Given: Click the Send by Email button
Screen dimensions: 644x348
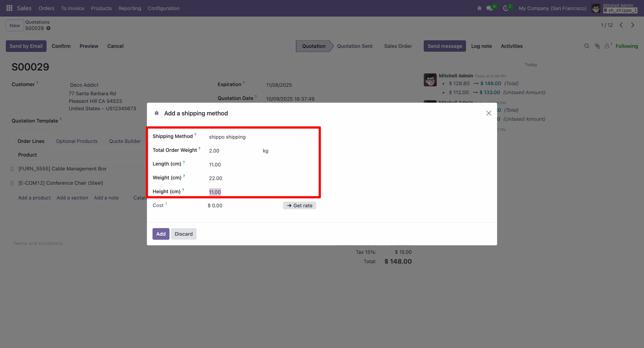Looking at the screenshot, I should point(26,46).
